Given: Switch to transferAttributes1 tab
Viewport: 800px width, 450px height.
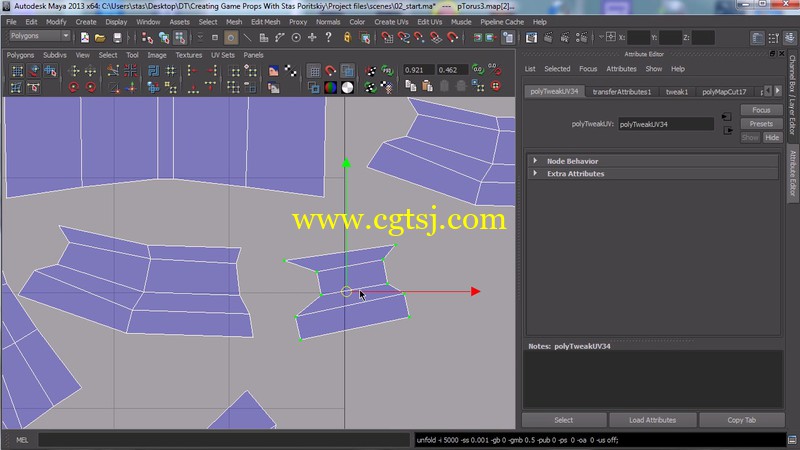Looking at the screenshot, I should click(x=621, y=92).
